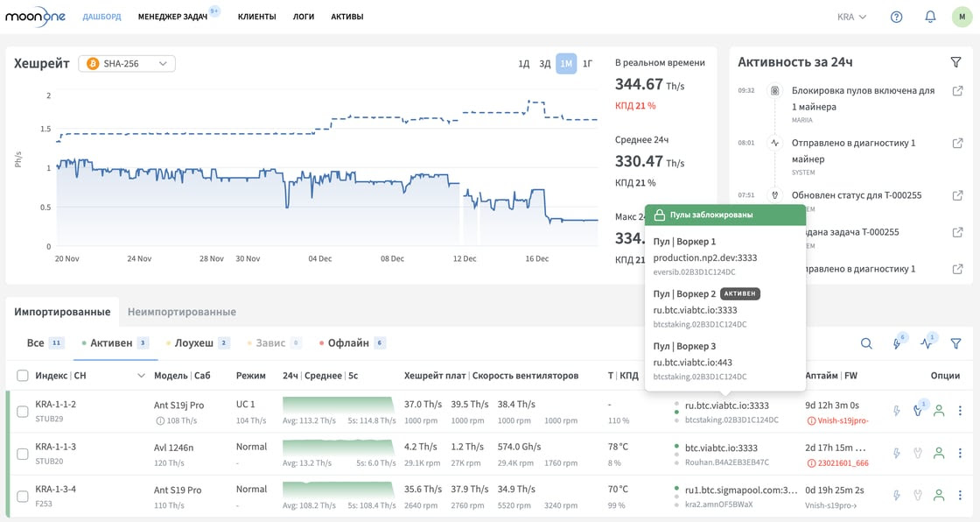Toggle select-all checkbox in table header
The width and height of the screenshot is (980, 522).
[x=23, y=376]
